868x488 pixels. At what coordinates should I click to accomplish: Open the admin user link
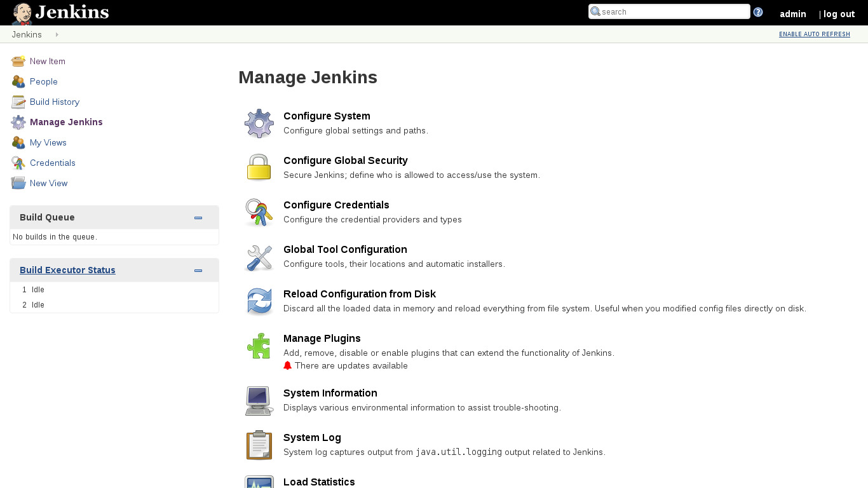tap(792, 14)
